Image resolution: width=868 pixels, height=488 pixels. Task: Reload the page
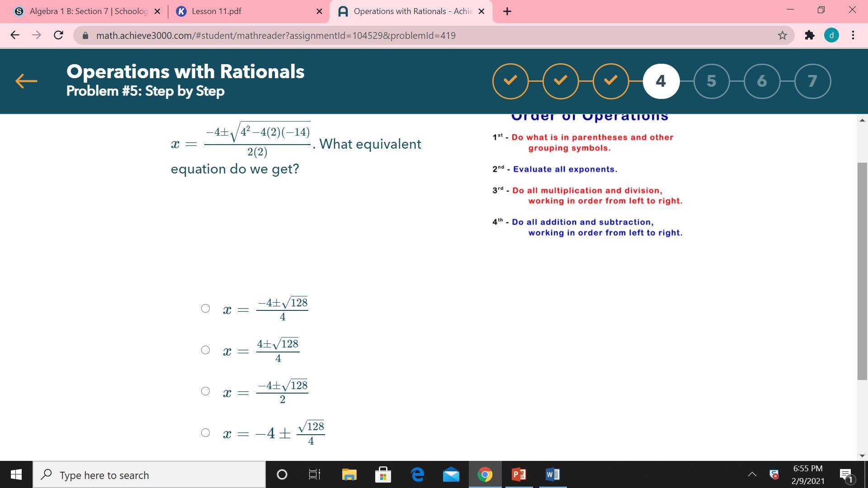point(58,35)
